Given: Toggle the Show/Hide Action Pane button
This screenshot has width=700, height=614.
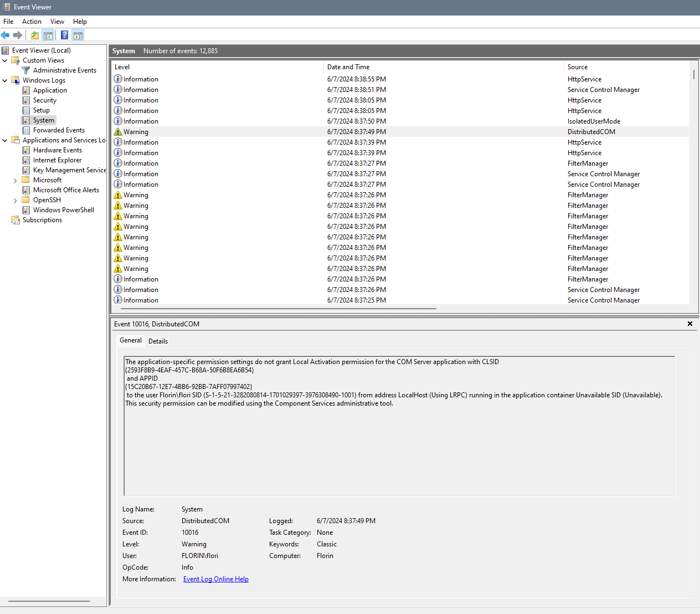Looking at the screenshot, I should tap(78, 35).
